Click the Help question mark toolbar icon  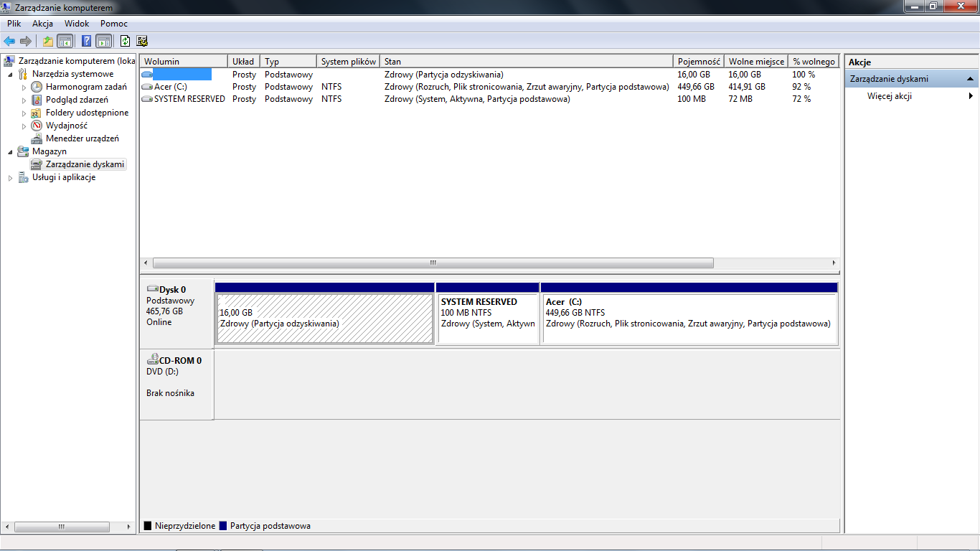coord(86,41)
